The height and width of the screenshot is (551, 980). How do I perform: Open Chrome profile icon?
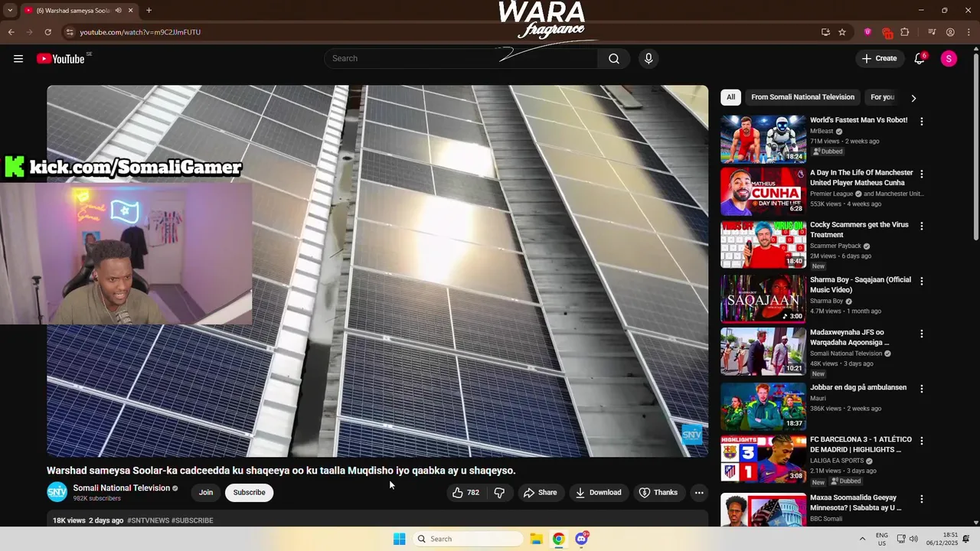[x=950, y=32]
